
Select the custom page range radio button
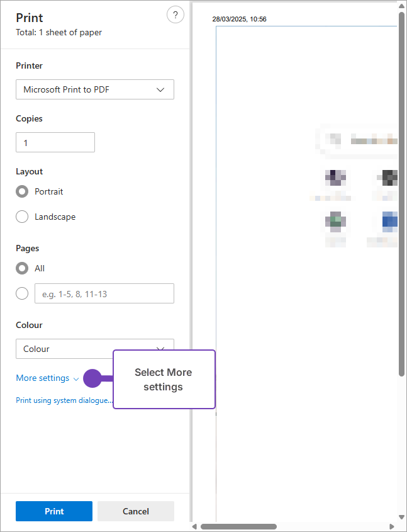(22, 293)
